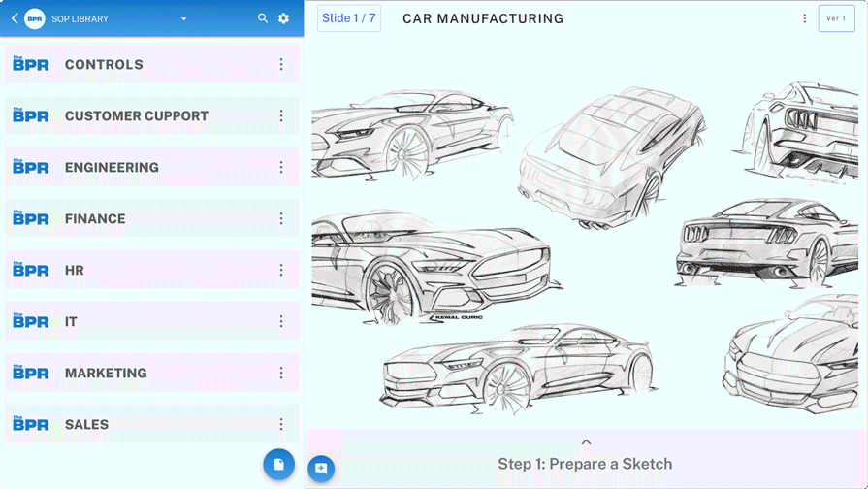This screenshot has height=489, width=868.
Task: Open the Engineering row kebab menu
Action: point(281,167)
